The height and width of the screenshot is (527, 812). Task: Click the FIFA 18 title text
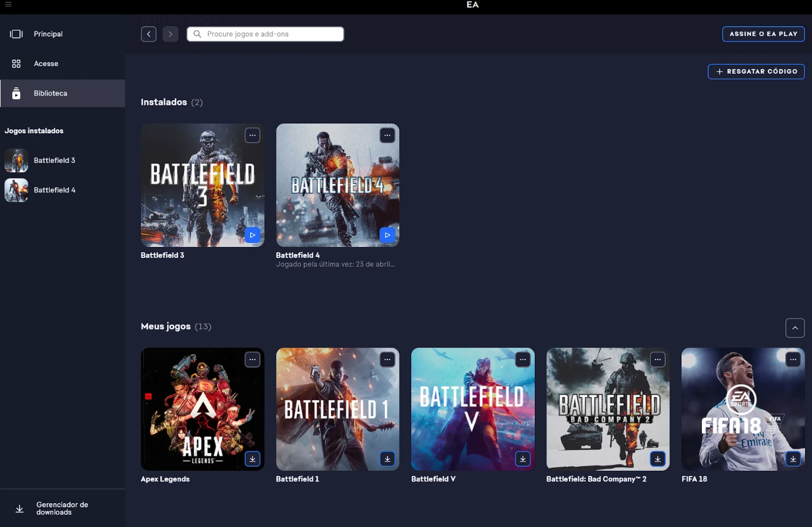tap(694, 479)
